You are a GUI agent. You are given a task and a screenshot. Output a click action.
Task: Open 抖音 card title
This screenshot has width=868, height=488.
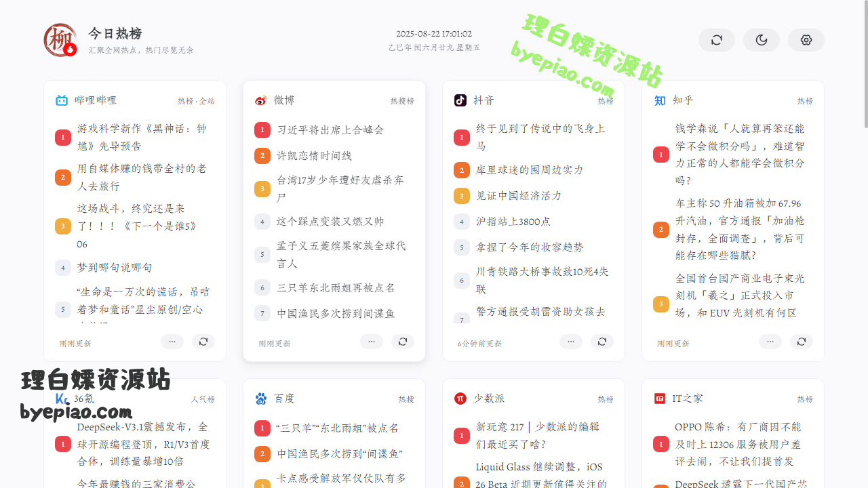[484, 100]
